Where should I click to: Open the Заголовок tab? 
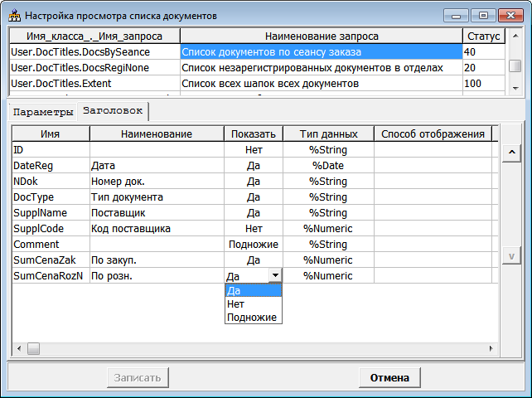111,110
